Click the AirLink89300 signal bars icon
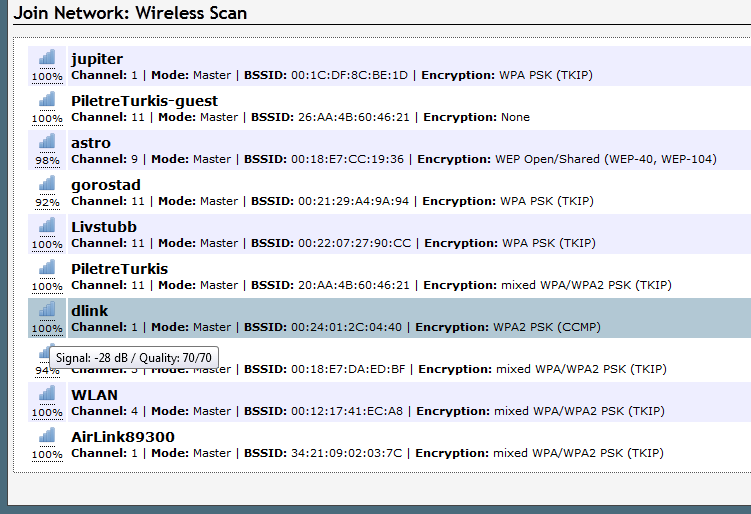 pos(47,436)
